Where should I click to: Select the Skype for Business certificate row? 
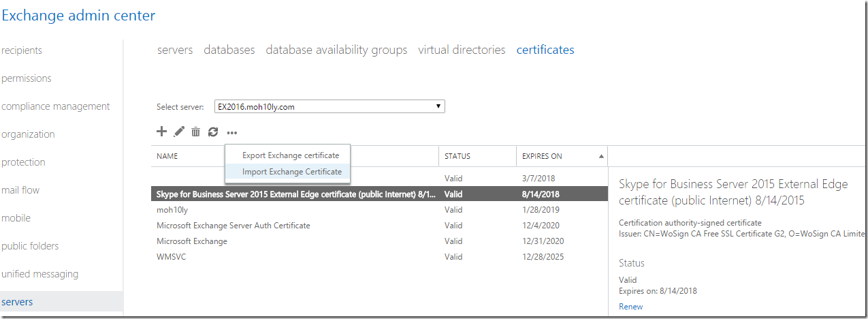(x=379, y=194)
